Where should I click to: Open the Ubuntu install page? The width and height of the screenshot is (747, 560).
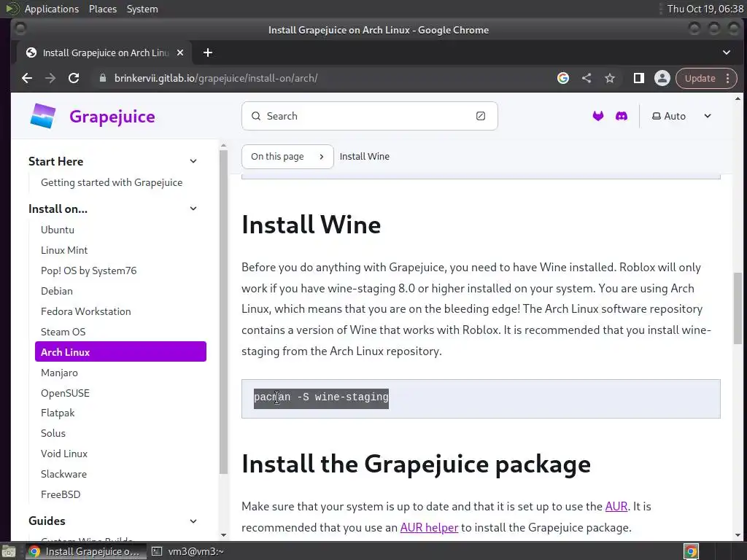(x=58, y=230)
